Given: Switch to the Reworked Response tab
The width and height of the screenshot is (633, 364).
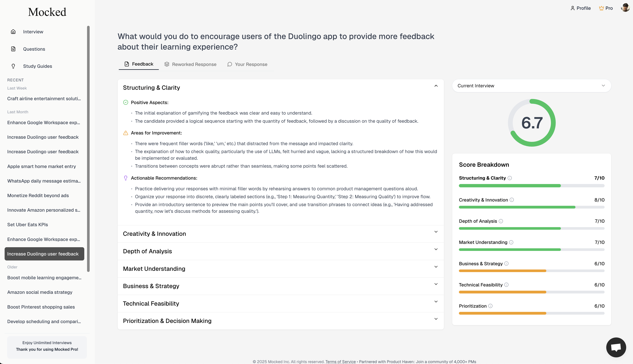Looking at the screenshot, I should coord(190,64).
